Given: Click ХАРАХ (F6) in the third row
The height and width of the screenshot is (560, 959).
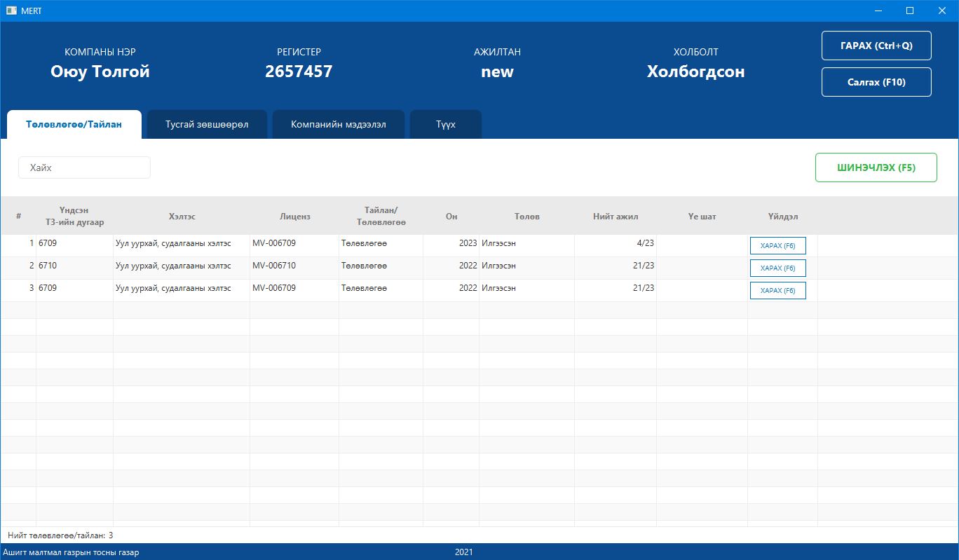Looking at the screenshot, I should 777,291.
